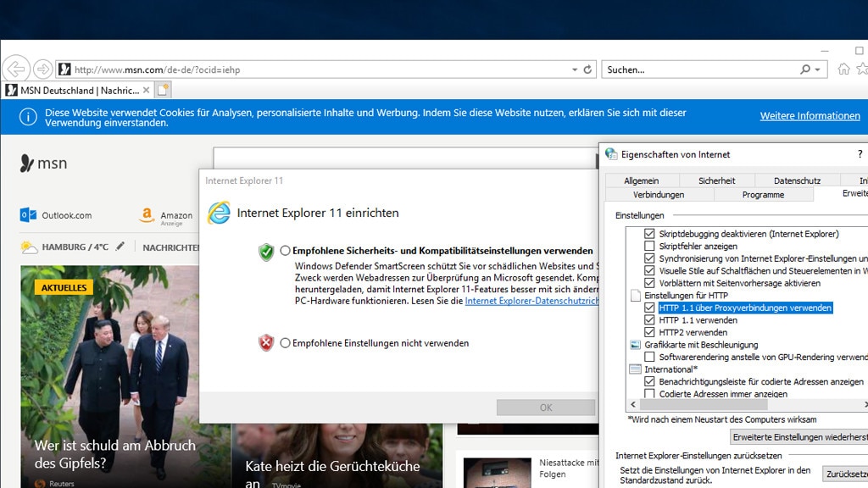The height and width of the screenshot is (488, 868).
Task: Open the new tab button
Action: click(163, 90)
